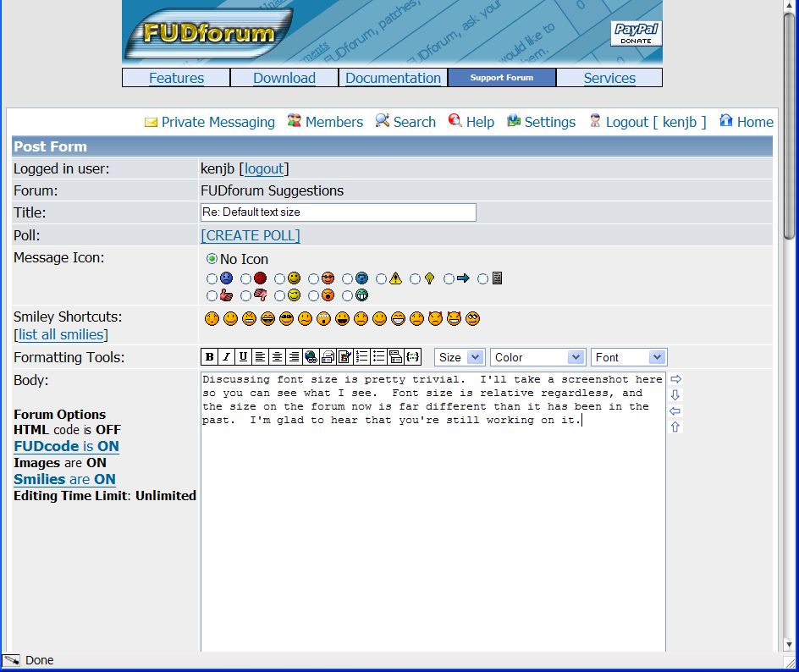Screen dimensions: 799x672
Task: Click the Smilies are ON link
Action: coord(64,479)
